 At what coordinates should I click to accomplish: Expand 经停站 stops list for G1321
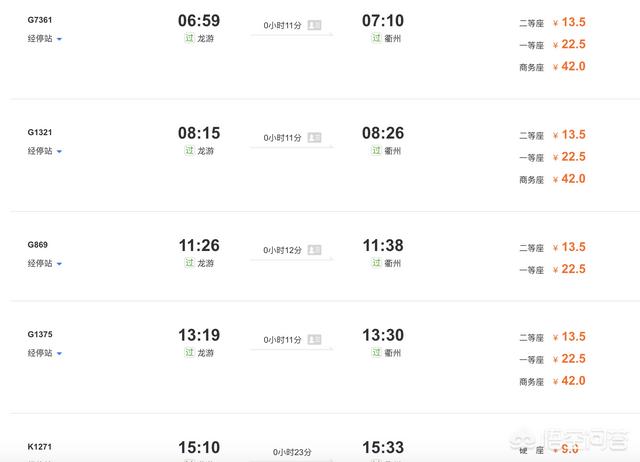44,151
